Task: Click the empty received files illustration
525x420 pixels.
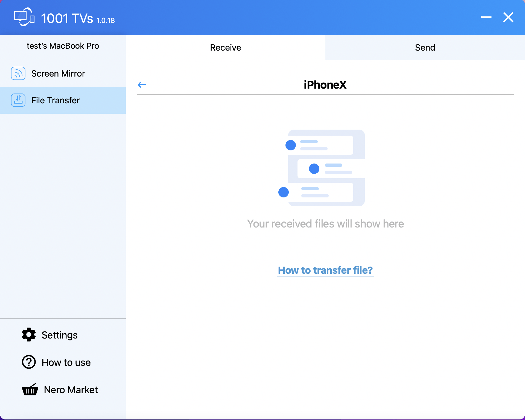Action: click(322, 168)
